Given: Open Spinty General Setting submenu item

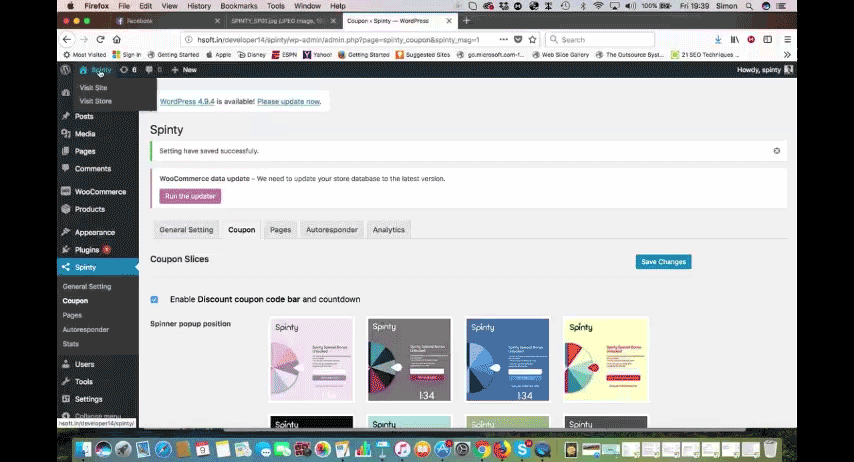Looking at the screenshot, I should pyautogui.click(x=87, y=286).
